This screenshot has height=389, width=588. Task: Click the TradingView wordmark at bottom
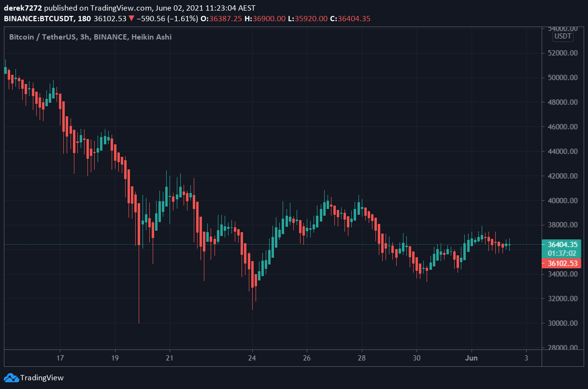(x=42, y=378)
